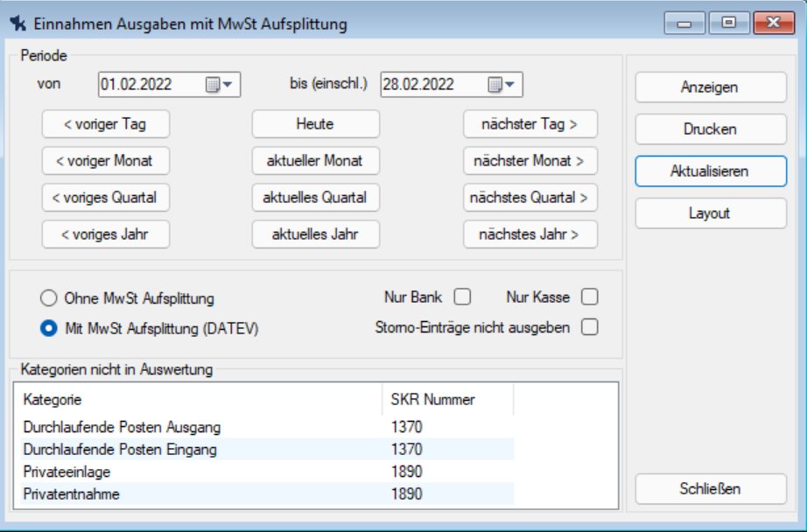Click the app icon in title bar
The width and height of the screenshot is (807, 532).
click(16, 24)
